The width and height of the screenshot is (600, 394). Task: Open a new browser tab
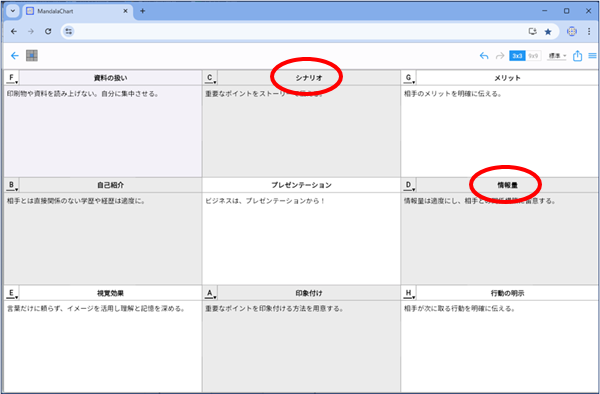pos(142,11)
